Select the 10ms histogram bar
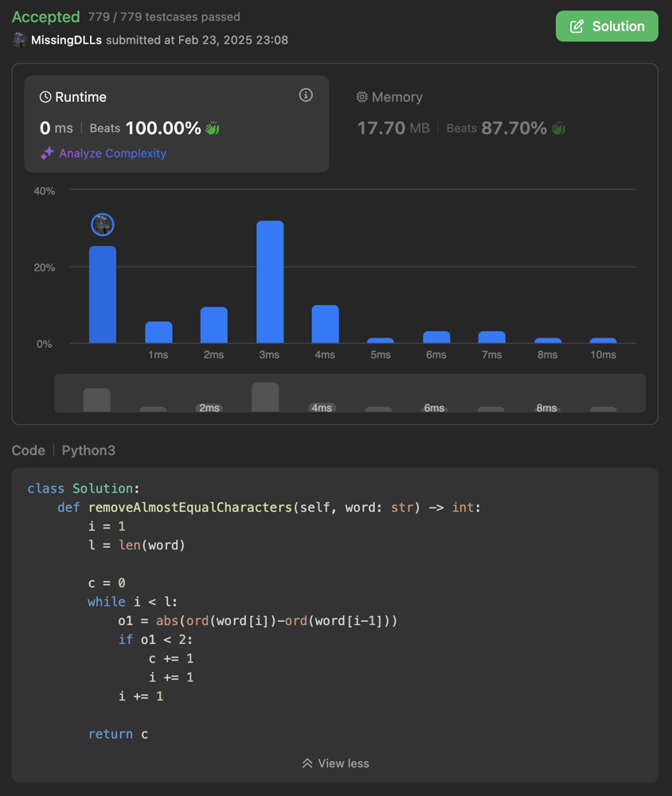Screen dimensions: 672x796 coord(603,341)
